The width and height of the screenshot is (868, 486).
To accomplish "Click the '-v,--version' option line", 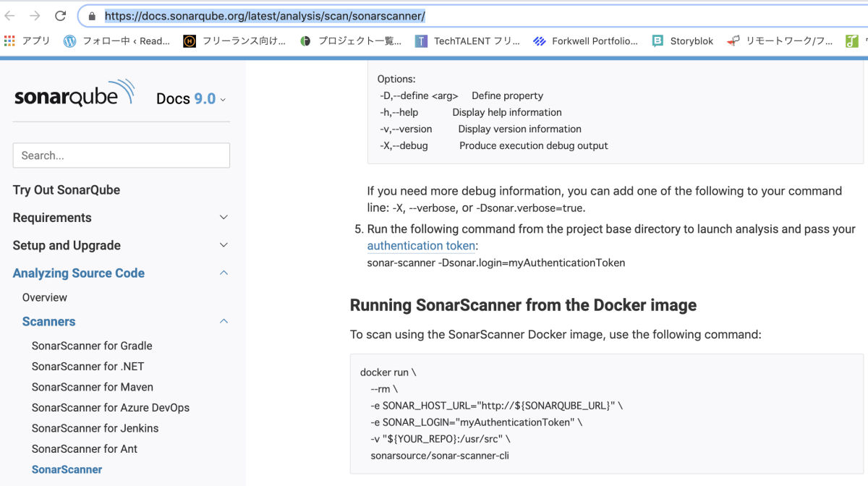I will coord(480,129).
